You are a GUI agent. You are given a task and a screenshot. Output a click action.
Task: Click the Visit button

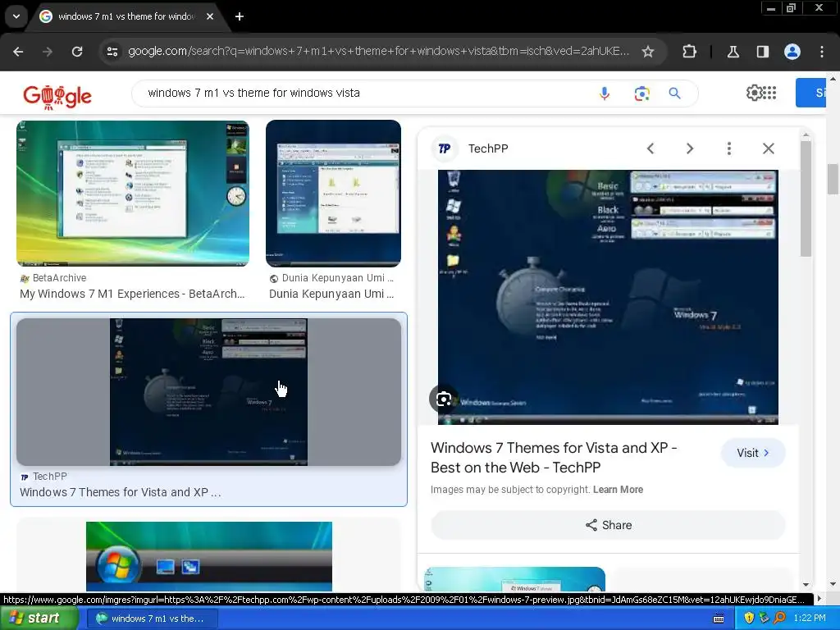[x=753, y=453]
